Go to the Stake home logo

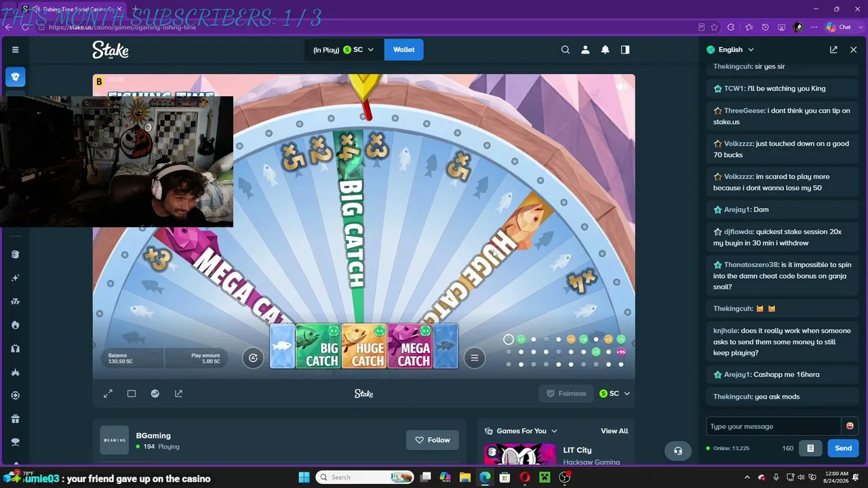coord(111,49)
